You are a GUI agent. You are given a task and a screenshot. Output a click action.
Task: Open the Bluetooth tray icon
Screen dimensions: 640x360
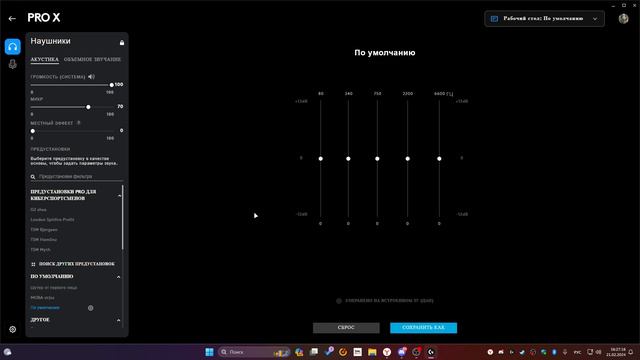click(x=554, y=352)
